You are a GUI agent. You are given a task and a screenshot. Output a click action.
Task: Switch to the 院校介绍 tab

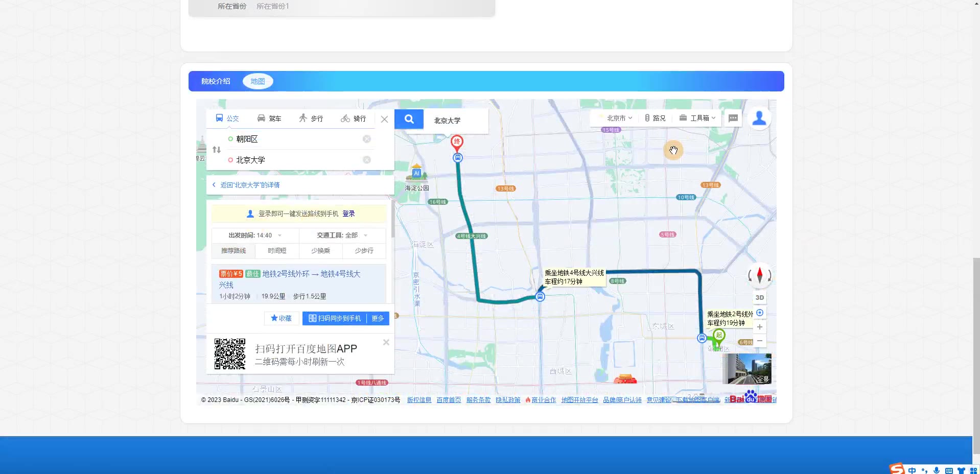tap(216, 81)
